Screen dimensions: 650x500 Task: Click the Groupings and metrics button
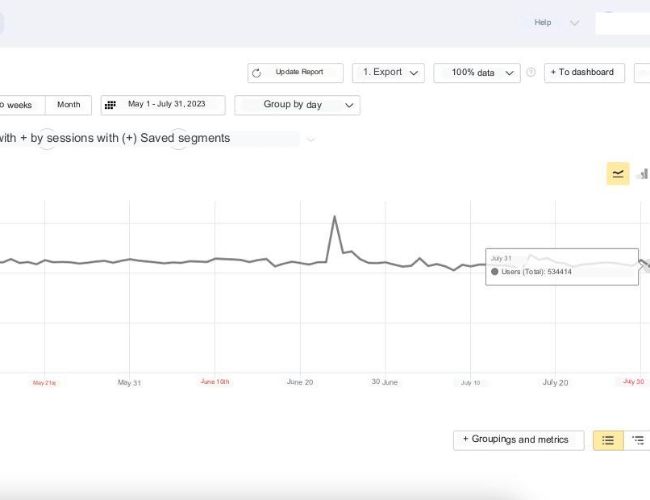click(x=517, y=440)
